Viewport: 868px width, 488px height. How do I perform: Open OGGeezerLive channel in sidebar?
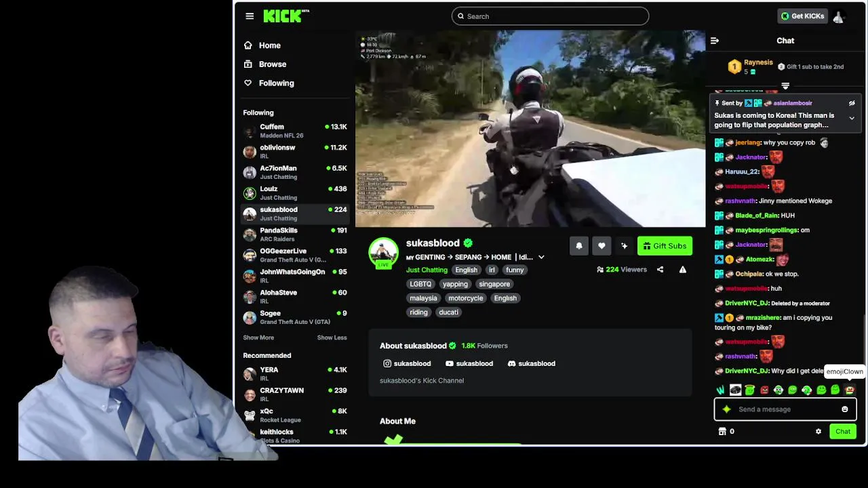point(295,255)
